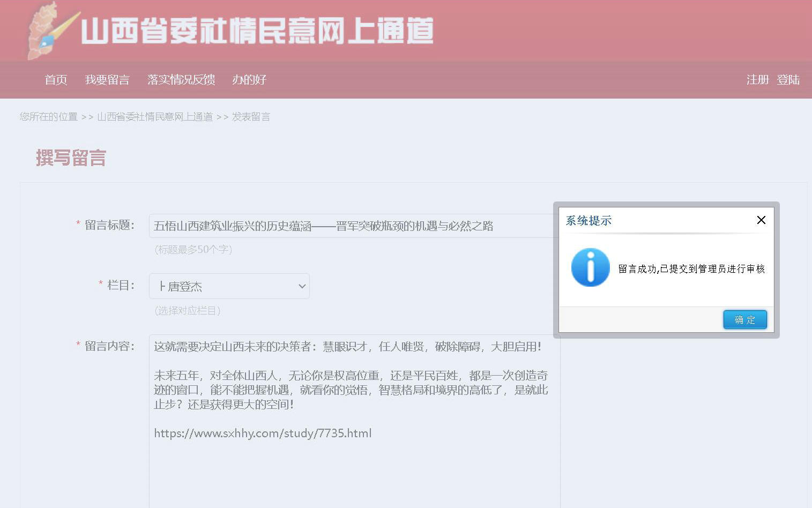Select 落实情况反馈 in the navigation bar
Screen dimensions: 812x508
[181, 80]
